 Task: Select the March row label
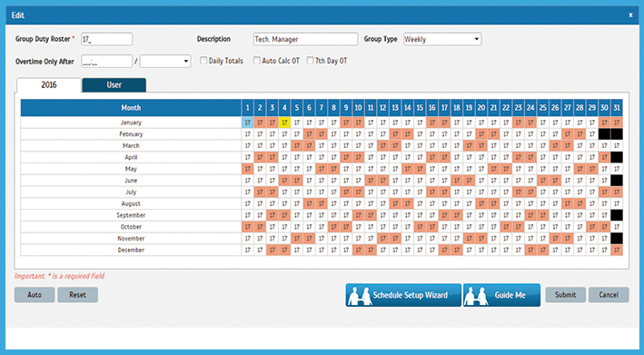[x=131, y=145]
